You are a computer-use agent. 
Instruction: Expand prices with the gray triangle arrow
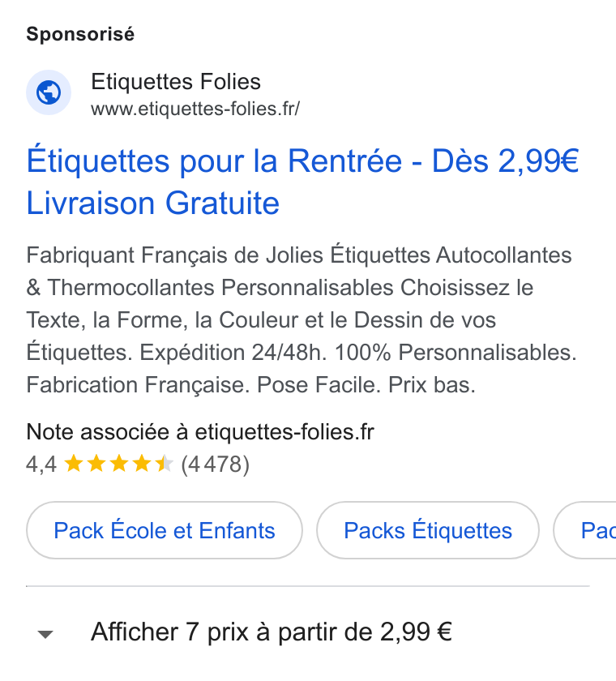[45, 634]
